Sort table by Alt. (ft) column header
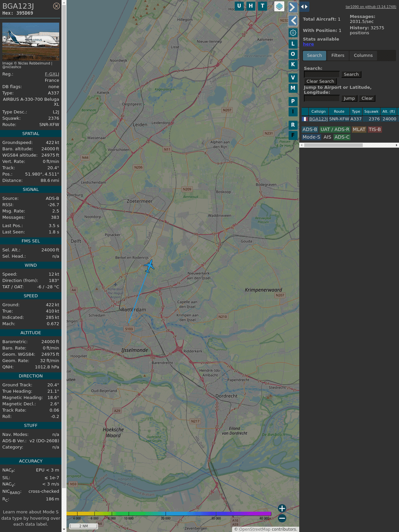Image resolution: width=399 pixels, height=532 pixels. [x=389, y=111]
